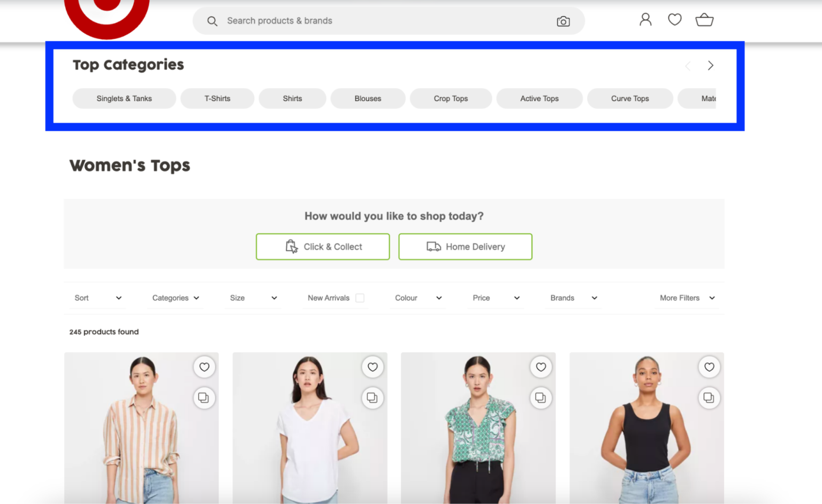Open the shopping basket icon
Viewport: 822px width, 504px height.
coord(704,20)
